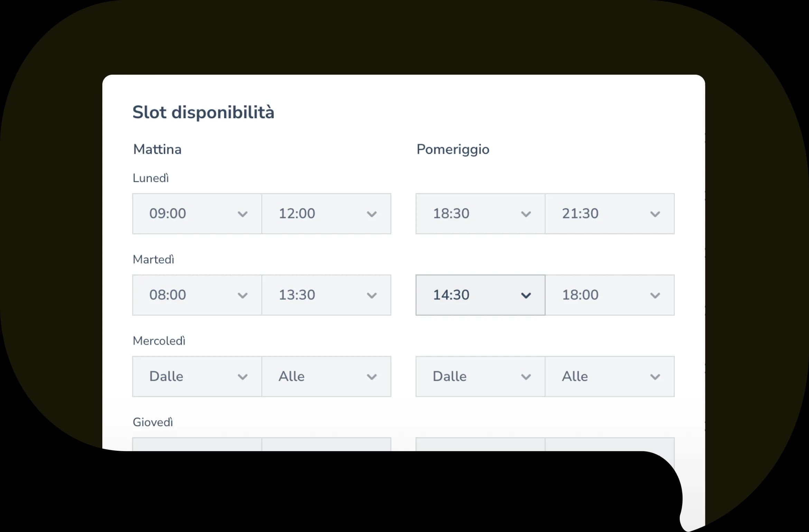Select Mercoledì morning Alle end dropdown

[x=326, y=376]
